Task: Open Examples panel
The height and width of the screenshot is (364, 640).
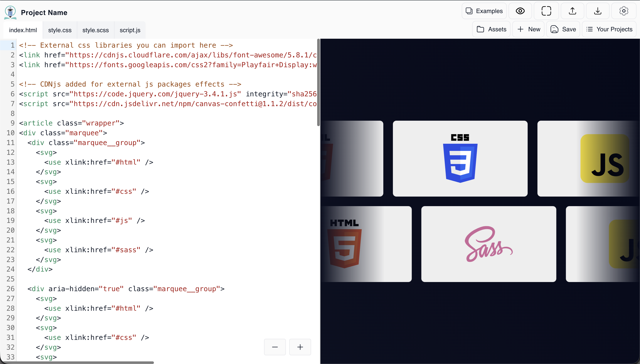Action: coord(484,11)
